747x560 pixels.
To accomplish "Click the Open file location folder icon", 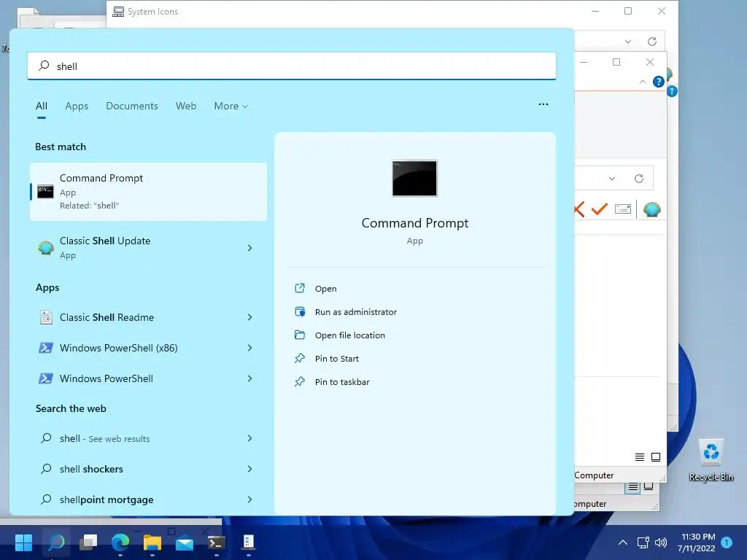I will pyautogui.click(x=300, y=335).
